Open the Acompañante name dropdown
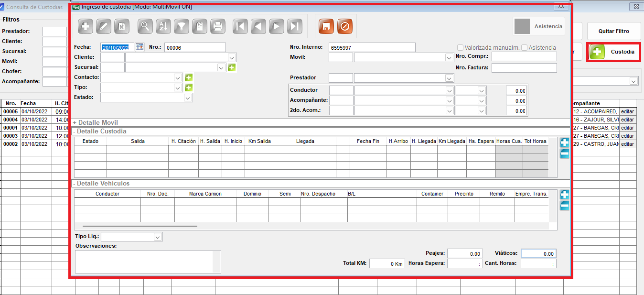The height and width of the screenshot is (295, 644). click(x=450, y=100)
